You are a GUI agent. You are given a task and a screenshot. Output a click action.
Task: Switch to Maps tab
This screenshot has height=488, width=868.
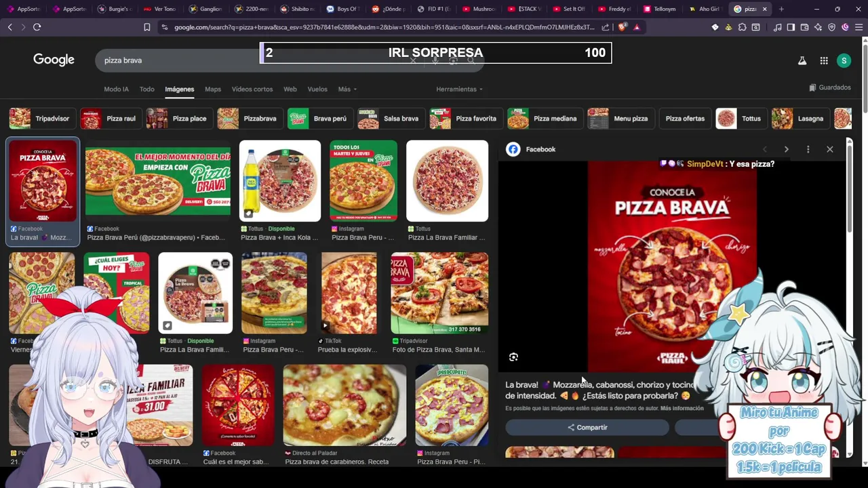point(213,89)
